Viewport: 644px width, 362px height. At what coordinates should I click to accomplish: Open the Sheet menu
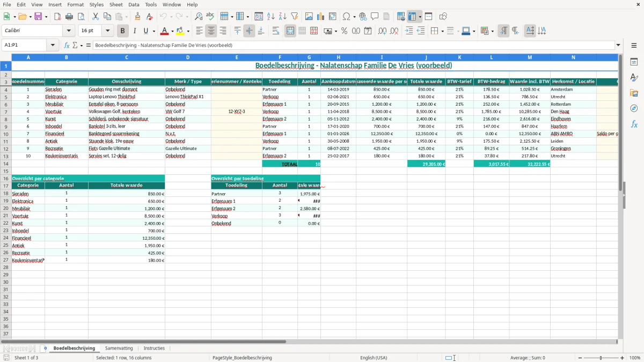116,4
